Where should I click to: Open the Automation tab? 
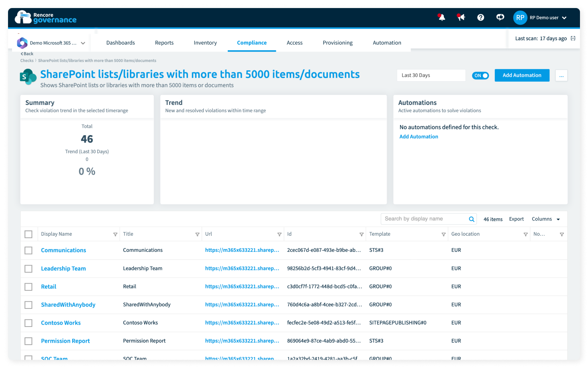pos(387,43)
